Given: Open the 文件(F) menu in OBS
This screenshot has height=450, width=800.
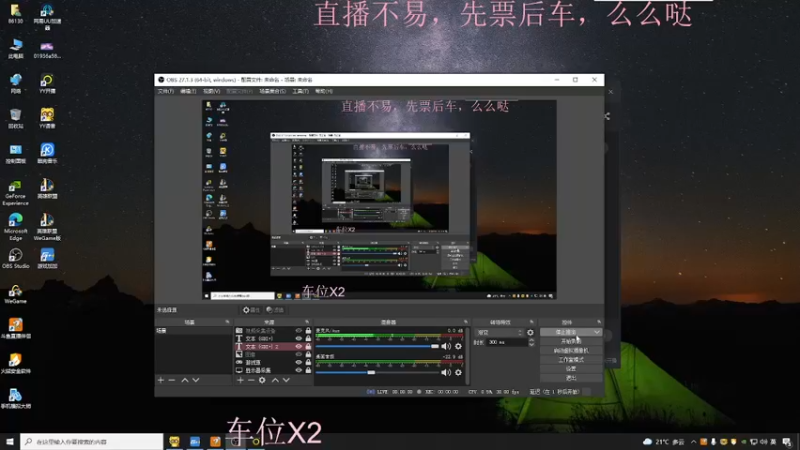Looking at the screenshot, I should click(165, 91).
